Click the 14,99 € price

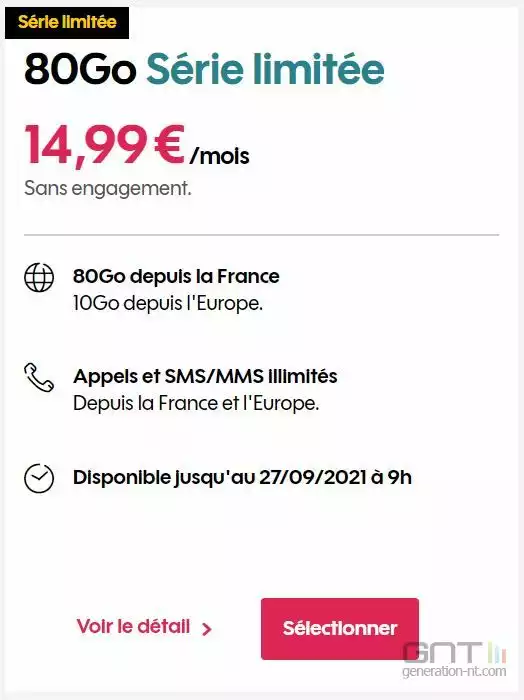104,146
